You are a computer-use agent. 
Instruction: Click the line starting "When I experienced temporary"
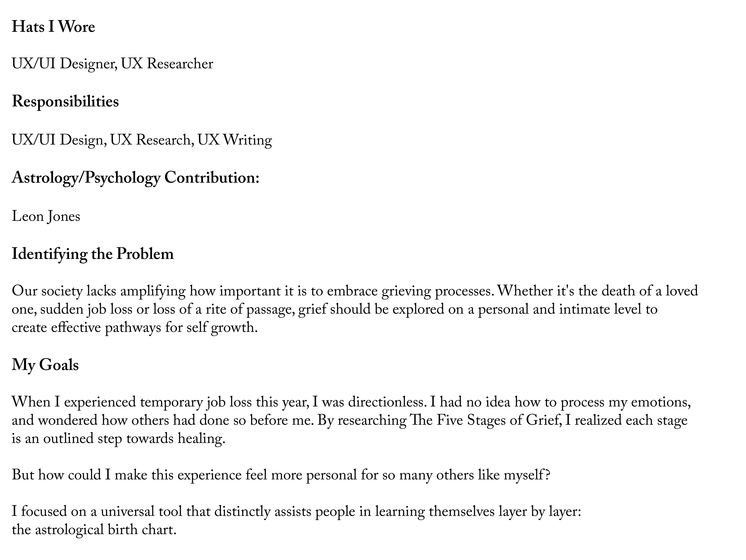tap(351, 402)
